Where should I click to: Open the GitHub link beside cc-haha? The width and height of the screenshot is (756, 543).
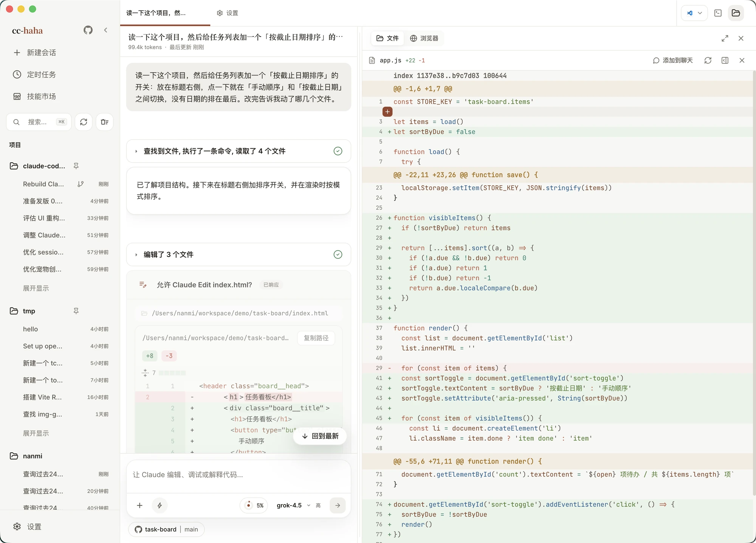(88, 30)
